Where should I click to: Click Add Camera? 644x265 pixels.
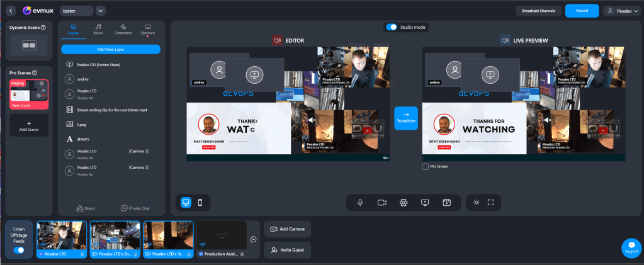288,229
